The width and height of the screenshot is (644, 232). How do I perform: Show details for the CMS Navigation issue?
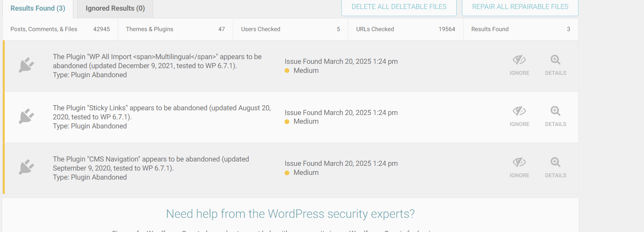555,168
